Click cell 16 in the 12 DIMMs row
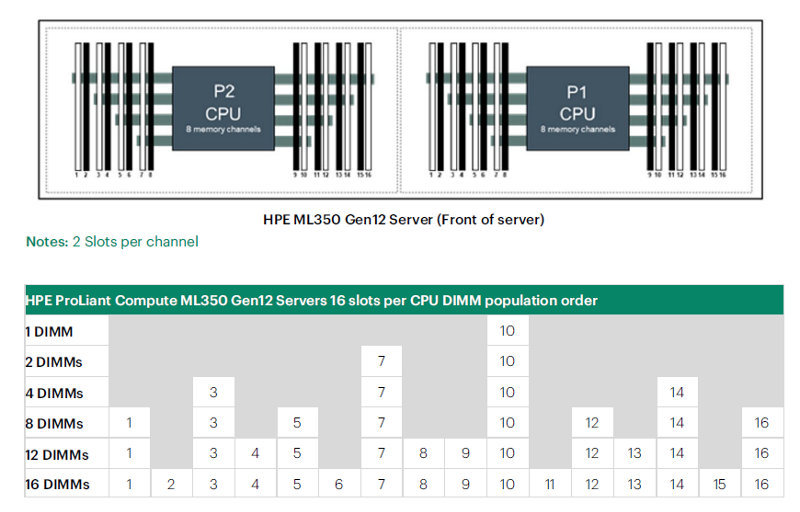 [x=762, y=453]
